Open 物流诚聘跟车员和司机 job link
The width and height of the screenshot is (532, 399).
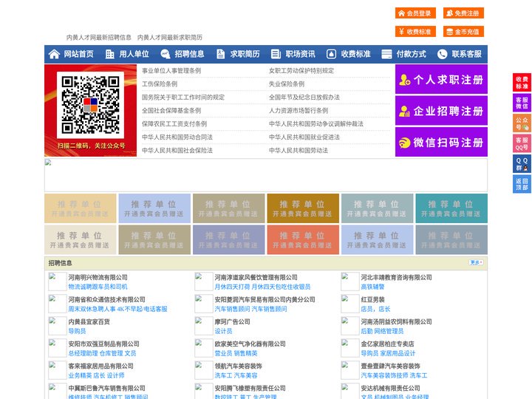[98, 287]
